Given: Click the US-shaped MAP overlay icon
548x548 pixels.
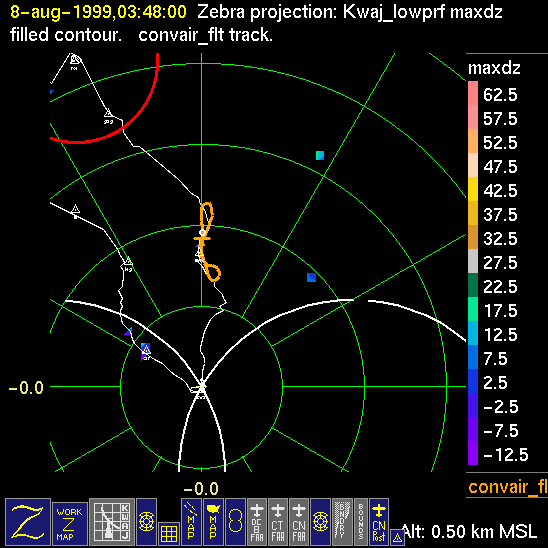Looking at the screenshot, I should point(213,522).
